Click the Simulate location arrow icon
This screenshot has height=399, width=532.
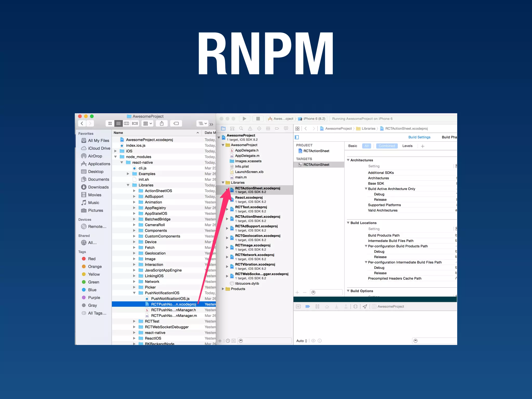pyautogui.click(x=365, y=307)
